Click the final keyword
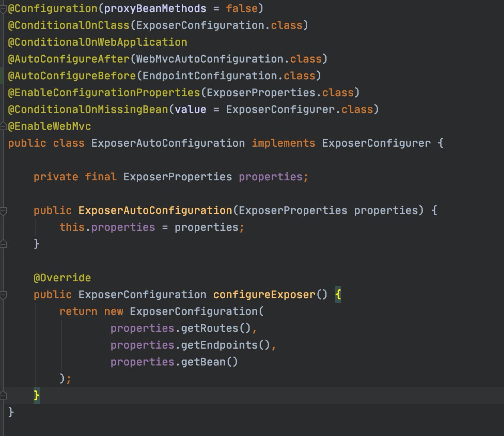 click(101, 177)
